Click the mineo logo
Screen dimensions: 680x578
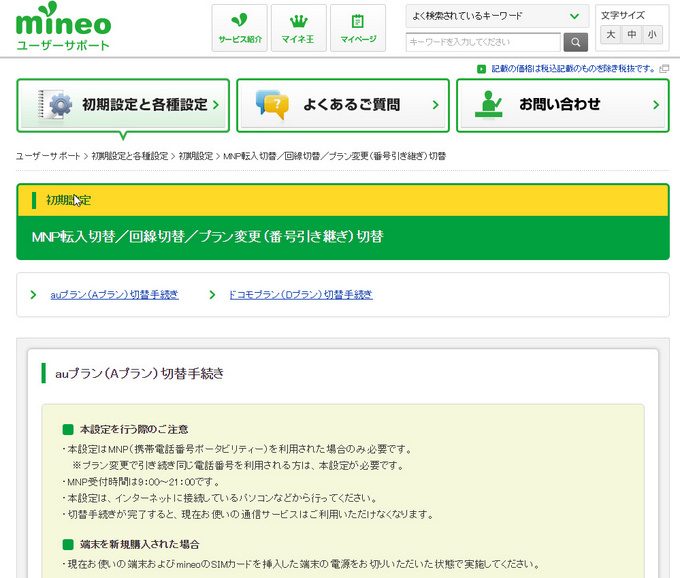point(63,26)
